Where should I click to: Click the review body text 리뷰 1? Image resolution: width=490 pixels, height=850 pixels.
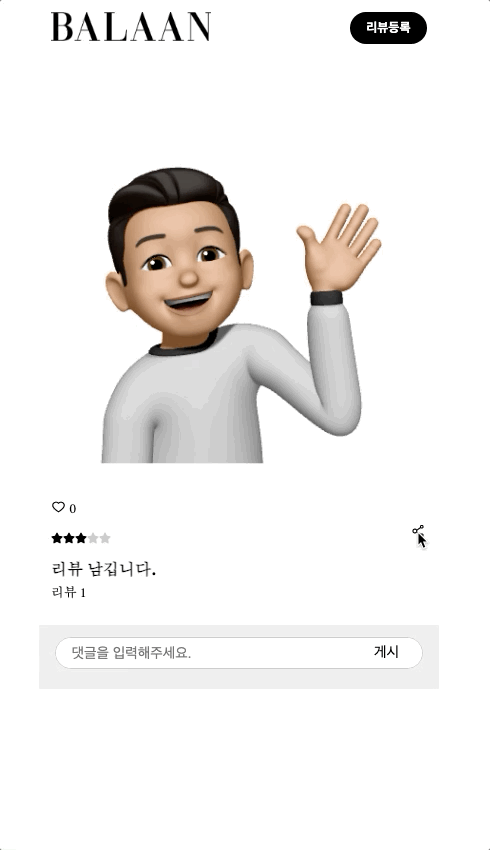point(69,592)
